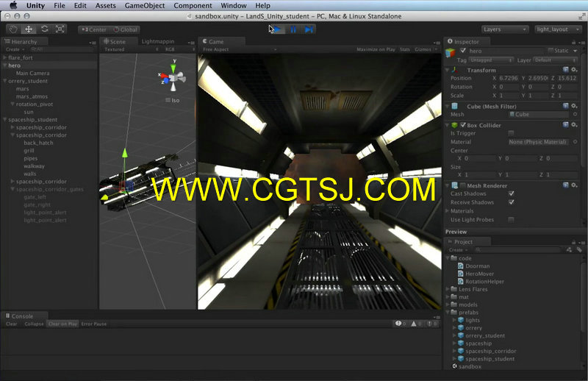
Task: Open the Transform component gear menu
Action: pyautogui.click(x=574, y=69)
